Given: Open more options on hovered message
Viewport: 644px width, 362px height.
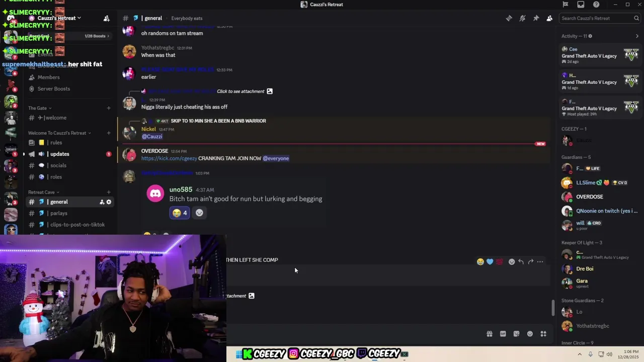Looking at the screenshot, I should (540, 261).
